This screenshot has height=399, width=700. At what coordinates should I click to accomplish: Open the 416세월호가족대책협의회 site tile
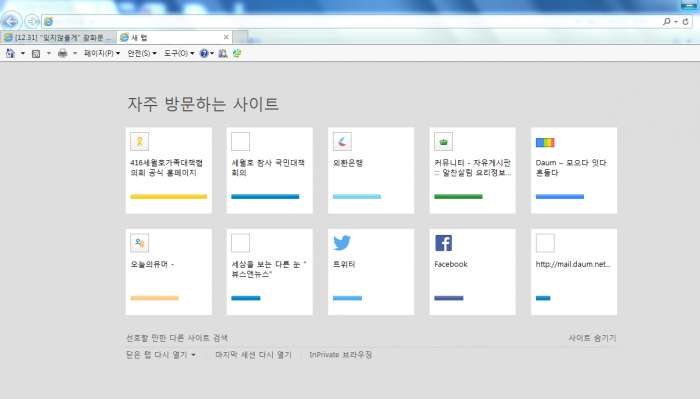pyautogui.click(x=169, y=170)
